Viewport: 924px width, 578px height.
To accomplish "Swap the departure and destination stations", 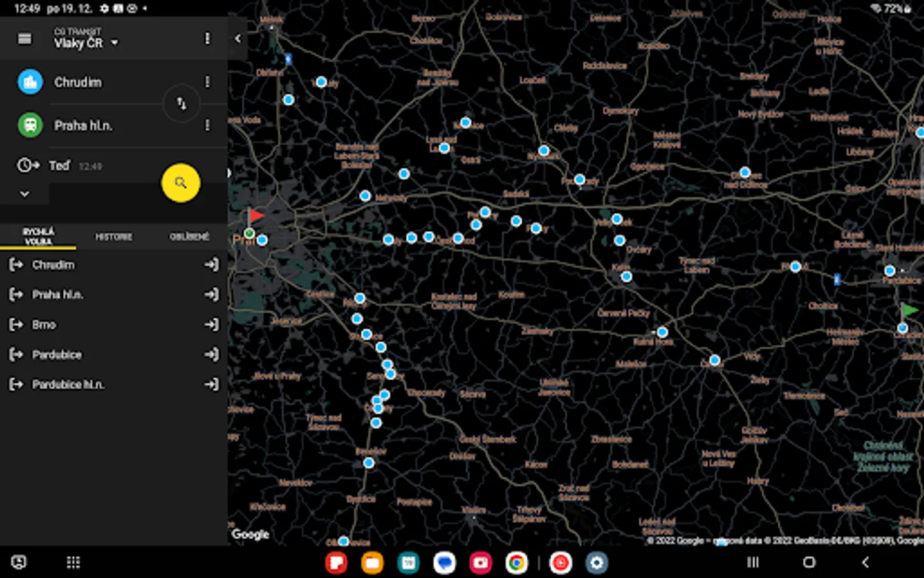I will [x=182, y=103].
